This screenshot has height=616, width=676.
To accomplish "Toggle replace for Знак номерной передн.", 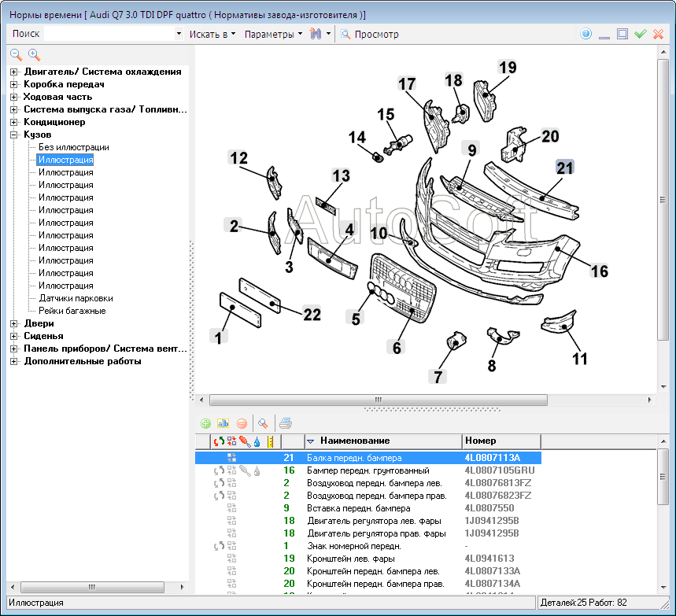I will pos(219,546).
